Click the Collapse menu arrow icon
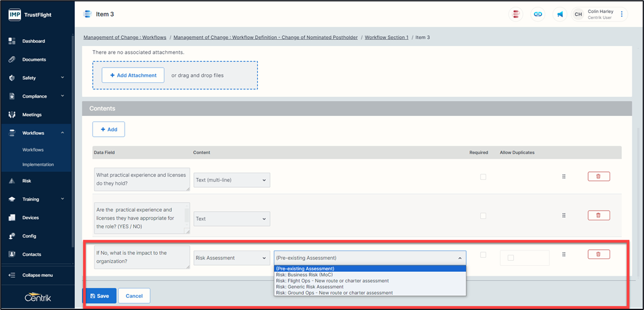This screenshot has width=644, height=310. [12, 275]
